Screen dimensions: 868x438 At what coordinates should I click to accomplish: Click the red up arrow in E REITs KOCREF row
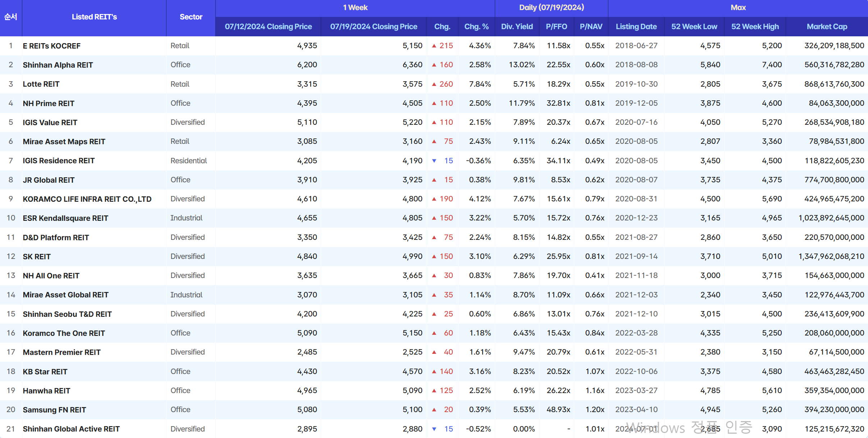point(434,46)
